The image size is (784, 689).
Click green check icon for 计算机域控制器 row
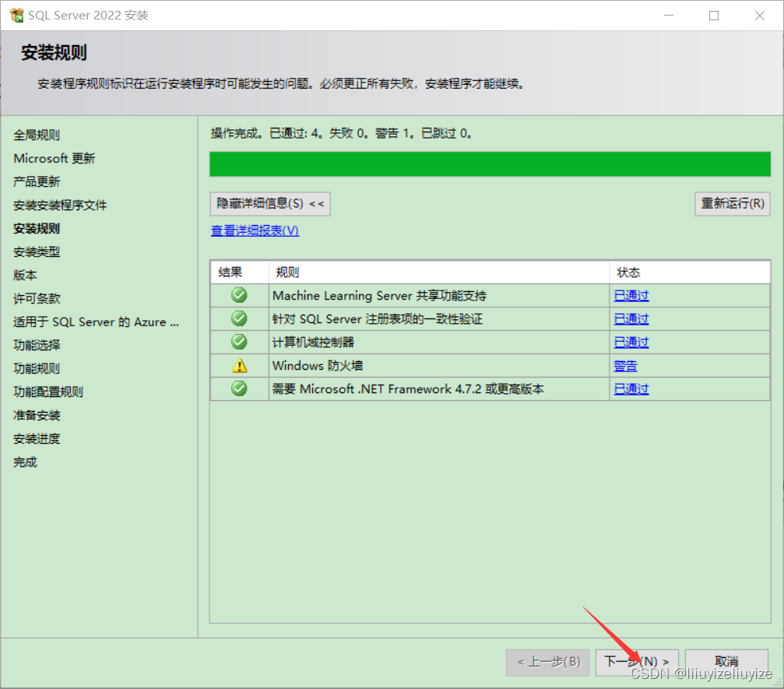240,342
